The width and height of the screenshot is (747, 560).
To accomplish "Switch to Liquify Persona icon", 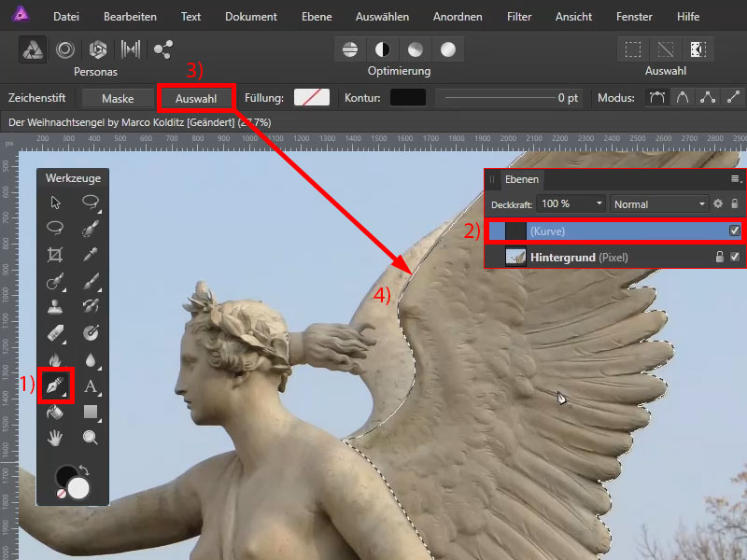I will [x=65, y=49].
